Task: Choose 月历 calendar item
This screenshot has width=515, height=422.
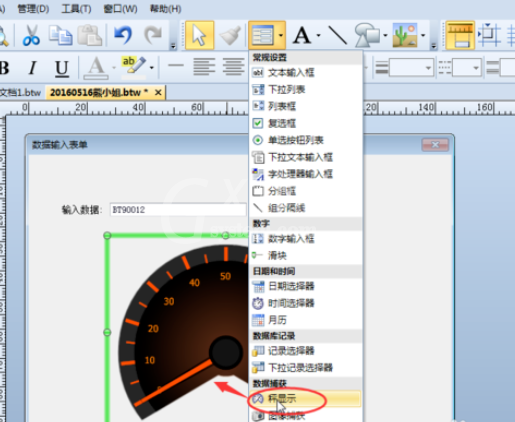Action: [x=305, y=320]
